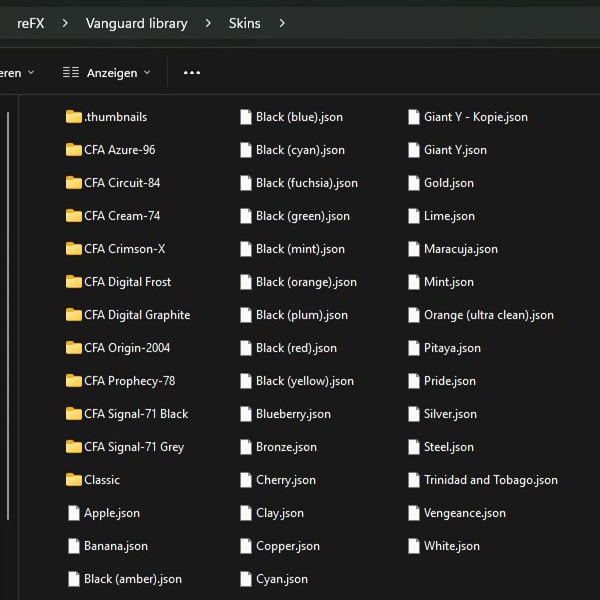
Task: Click the White.json file icon
Action: tap(414, 546)
